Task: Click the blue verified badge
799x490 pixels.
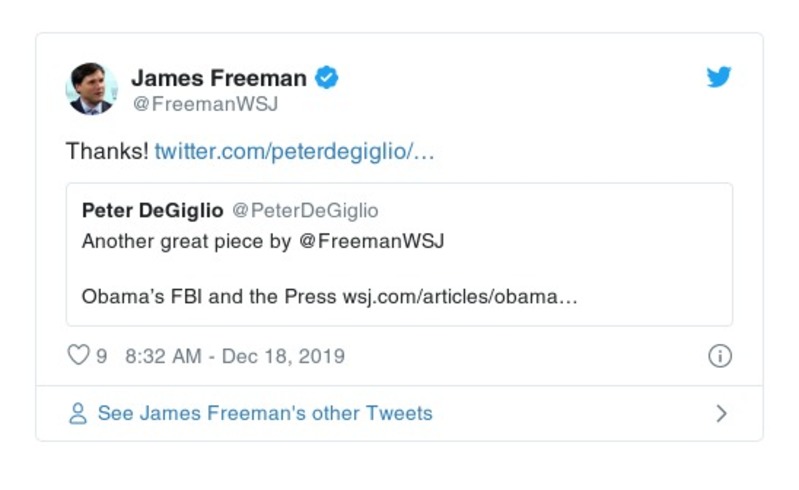Action: [327, 77]
